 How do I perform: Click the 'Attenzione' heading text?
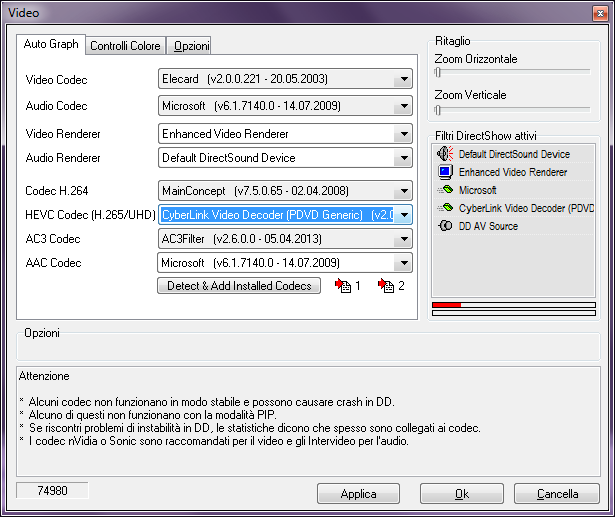(x=44, y=376)
